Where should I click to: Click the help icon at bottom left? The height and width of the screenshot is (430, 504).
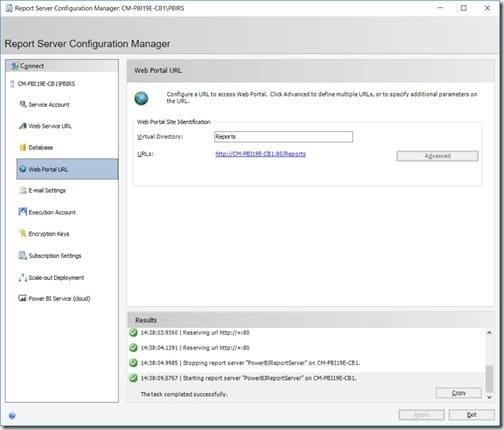click(12, 416)
